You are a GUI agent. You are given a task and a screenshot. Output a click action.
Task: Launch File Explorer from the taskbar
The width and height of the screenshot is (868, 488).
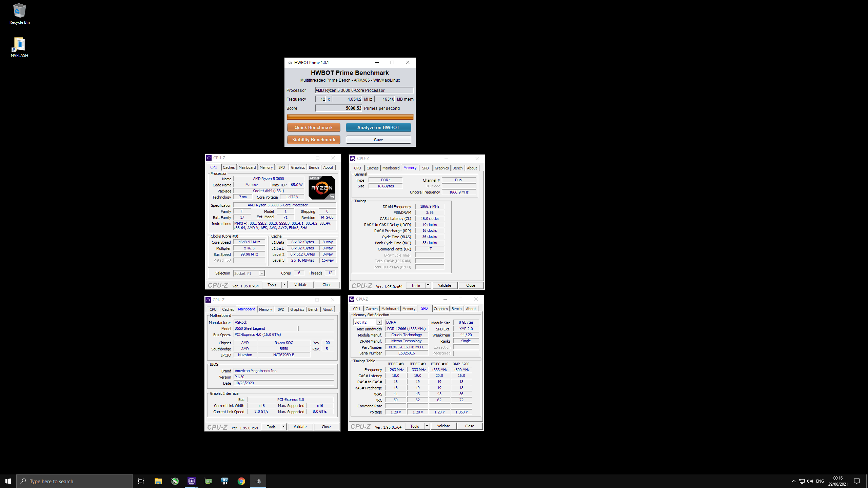(x=158, y=481)
